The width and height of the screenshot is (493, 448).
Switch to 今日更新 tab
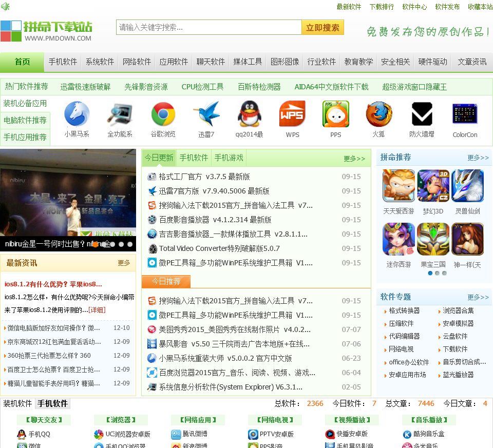click(159, 158)
